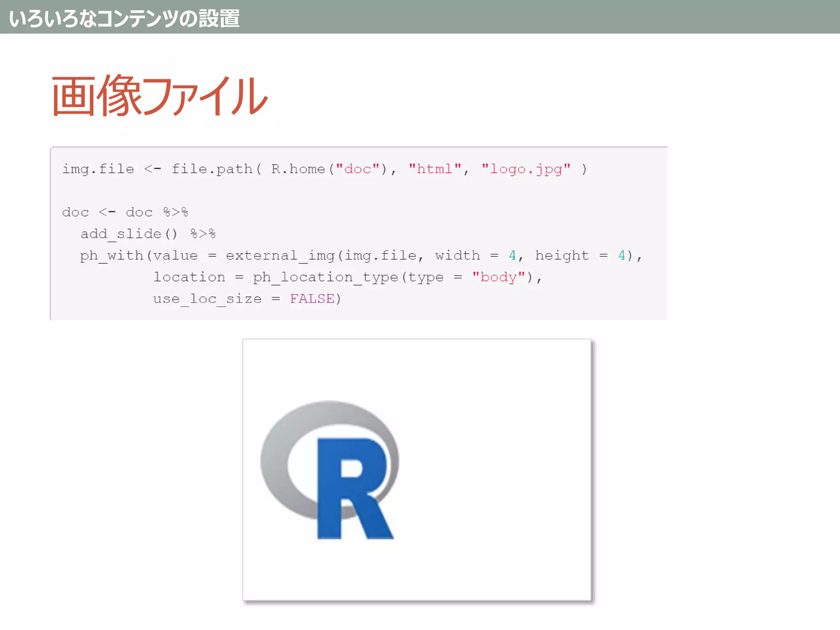The height and width of the screenshot is (630, 840).
Task: Click the ph_location_type function name
Action: [x=325, y=277]
